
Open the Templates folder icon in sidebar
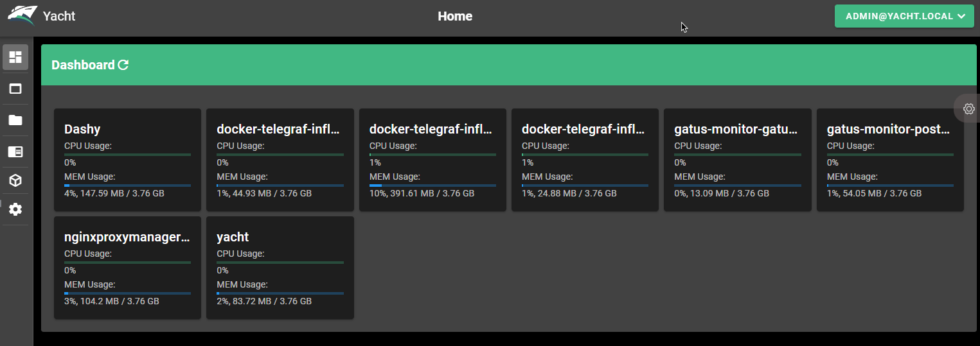pos(15,120)
